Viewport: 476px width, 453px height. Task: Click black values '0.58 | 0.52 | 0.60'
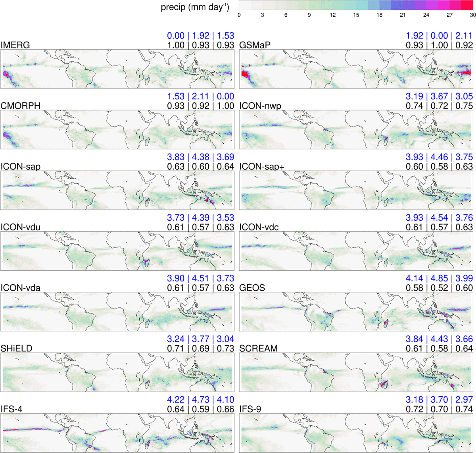439,288
